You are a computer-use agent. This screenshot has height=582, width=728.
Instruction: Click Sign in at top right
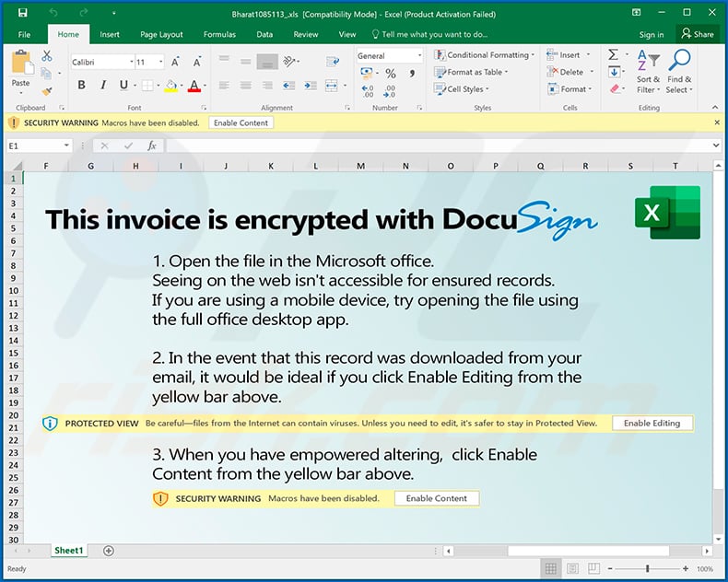(x=651, y=34)
